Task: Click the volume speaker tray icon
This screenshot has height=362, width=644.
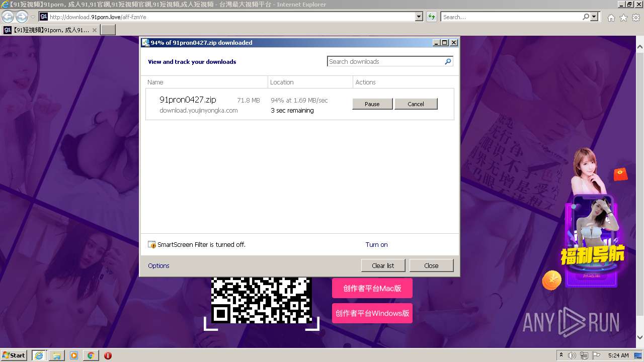Action: (x=572, y=355)
